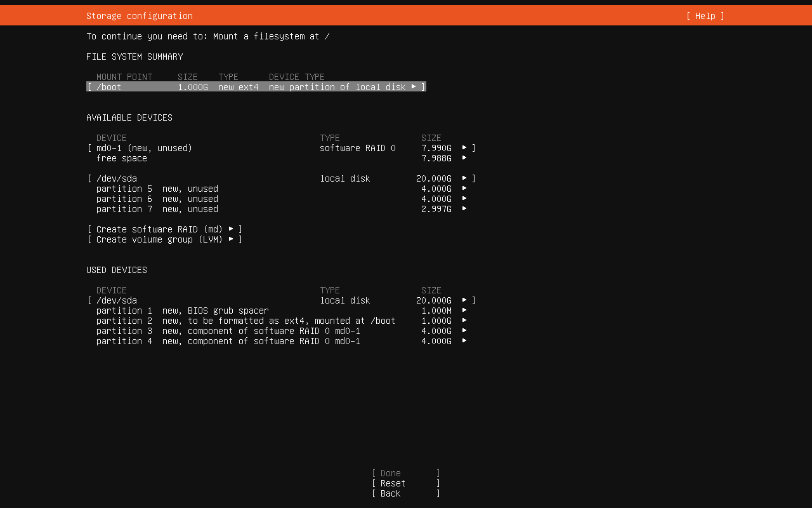The width and height of the screenshot is (812, 508).
Task: Click arrow beside partition 4 RAID component
Action: tap(464, 341)
